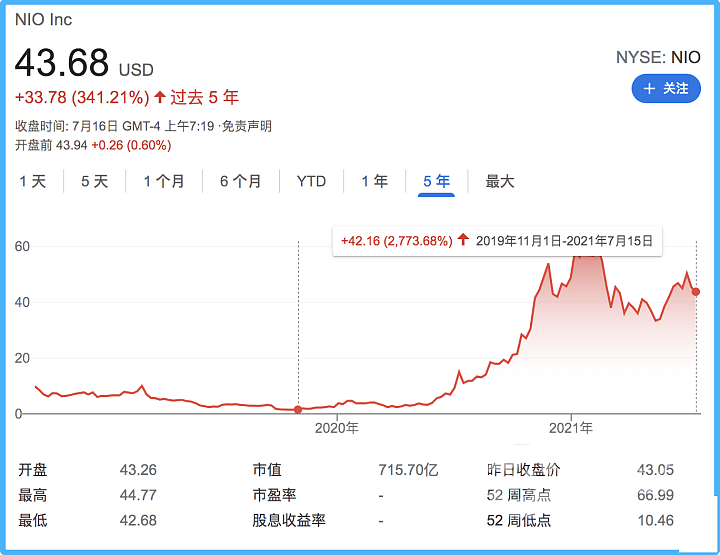Image resolution: width=720 pixels, height=555 pixels.
Task: Click the 市值 value 715.70亿
Action: click(x=408, y=470)
